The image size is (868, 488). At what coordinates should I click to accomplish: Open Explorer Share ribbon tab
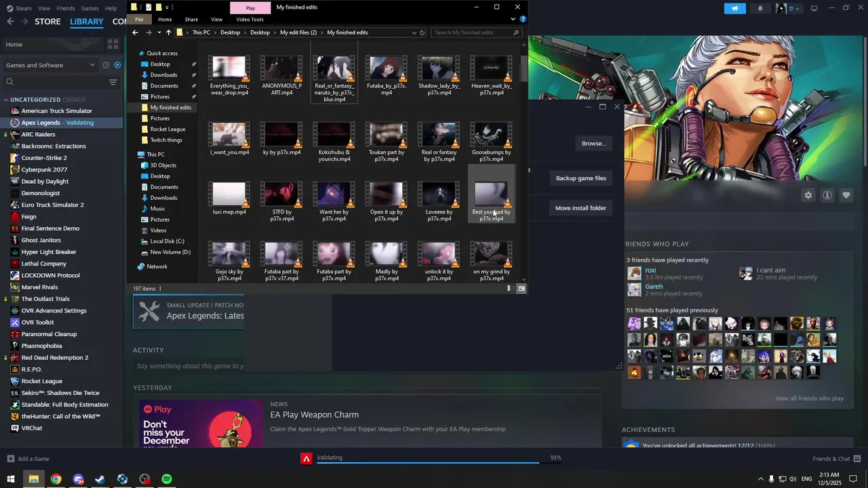click(191, 19)
